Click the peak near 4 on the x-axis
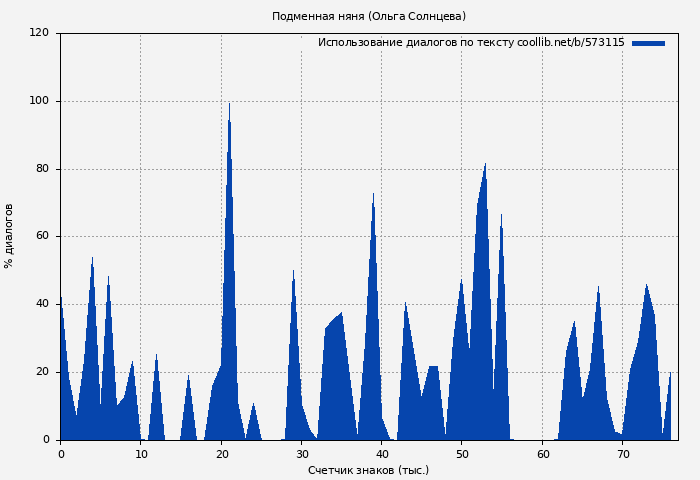This screenshot has height=480, width=700. (x=93, y=261)
